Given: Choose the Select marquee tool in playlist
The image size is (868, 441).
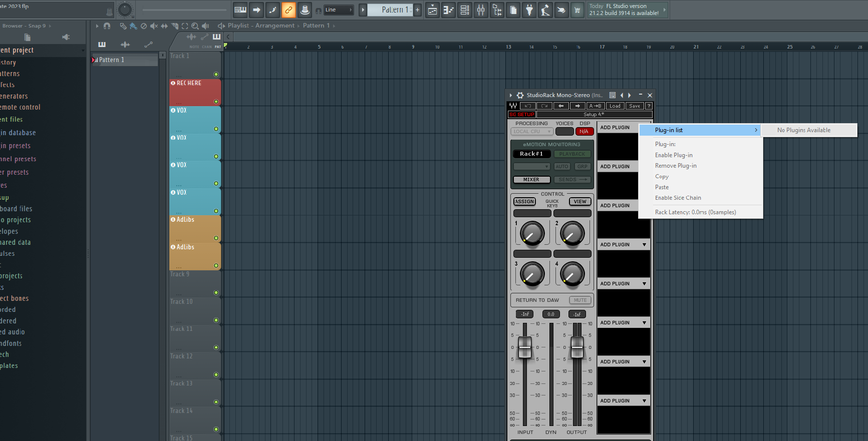Looking at the screenshot, I should point(185,26).
